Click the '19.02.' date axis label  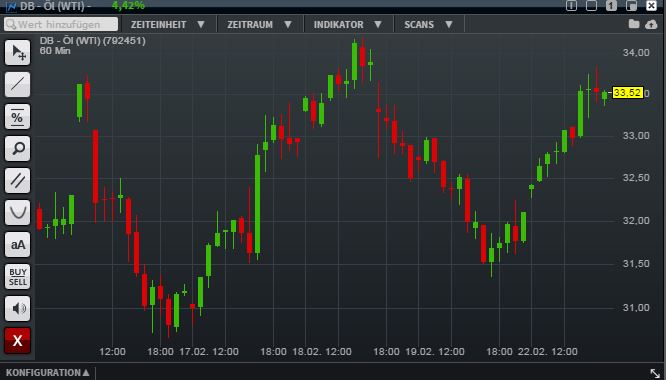[420, 352]
